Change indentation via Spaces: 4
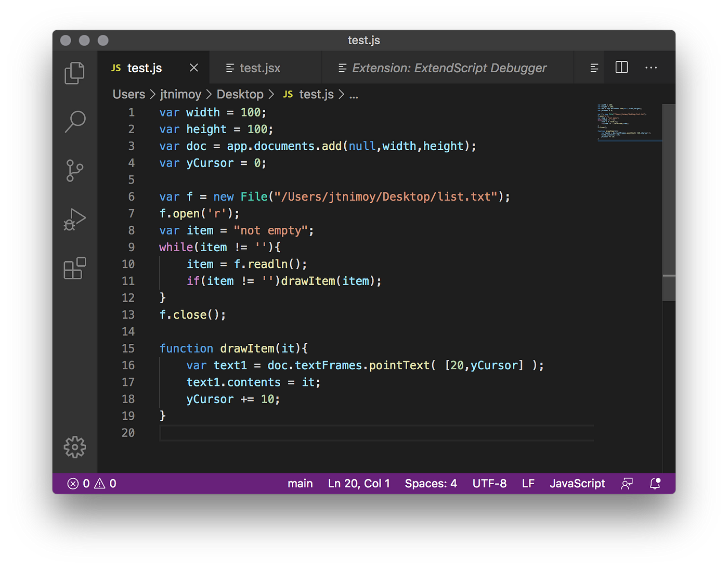The image size is (728, 569). coord(431,483)
